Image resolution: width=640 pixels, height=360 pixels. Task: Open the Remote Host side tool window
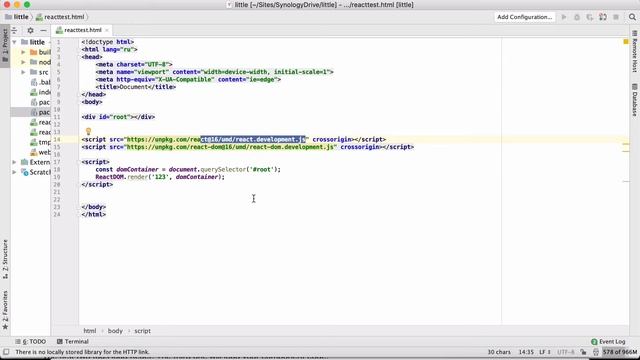click(635, 51)
